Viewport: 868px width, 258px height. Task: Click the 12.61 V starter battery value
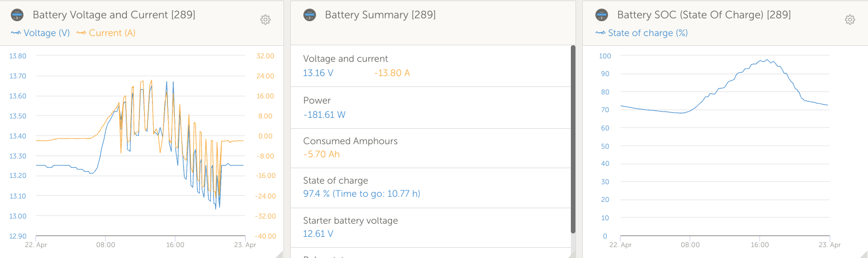click(318, 233)
